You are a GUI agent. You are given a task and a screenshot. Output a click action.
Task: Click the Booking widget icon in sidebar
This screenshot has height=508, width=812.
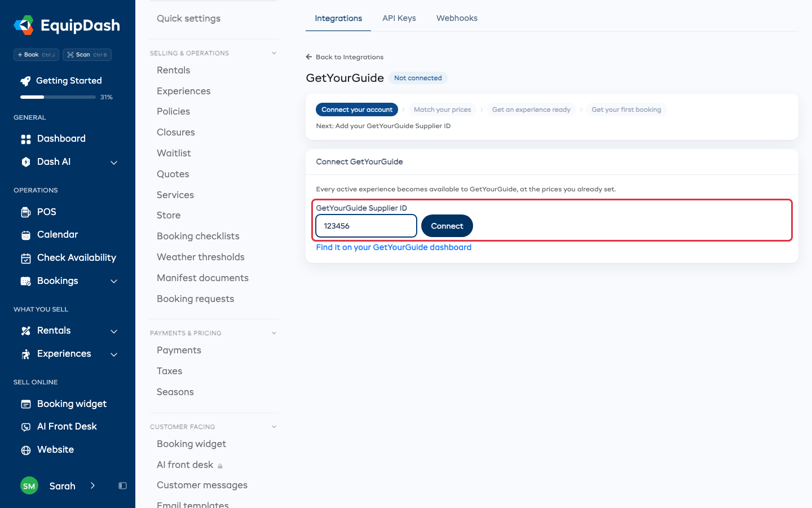26,404
